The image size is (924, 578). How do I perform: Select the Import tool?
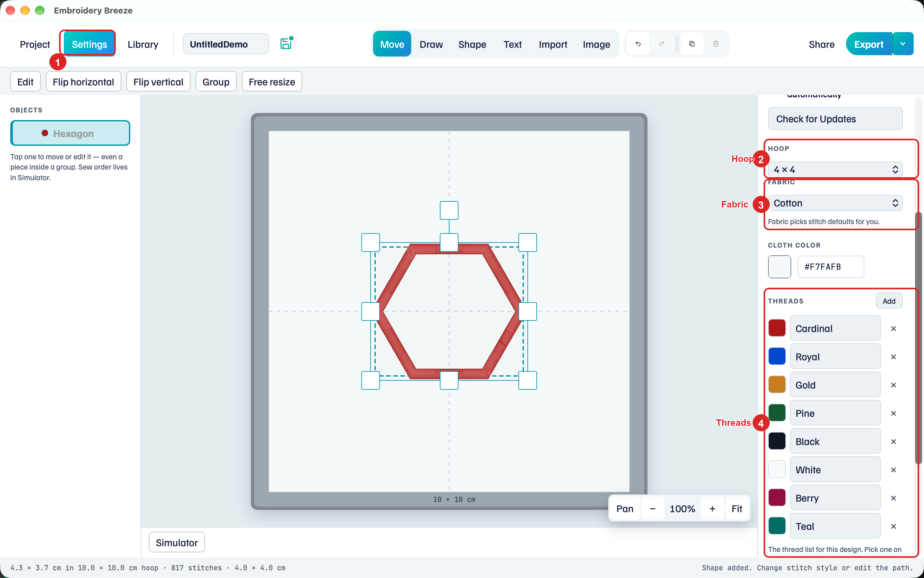coord(553,44)
